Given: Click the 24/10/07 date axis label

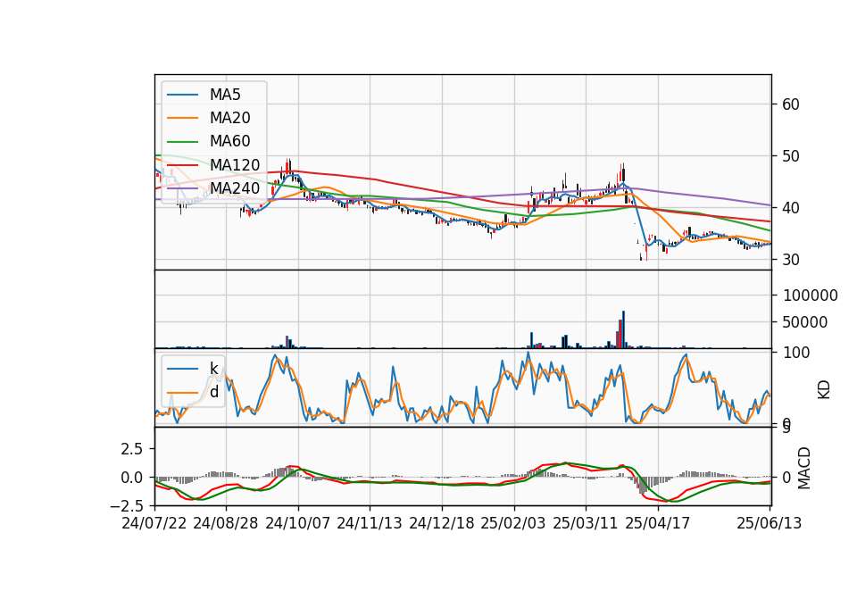Looking at the screenshot, I should 298,524.
